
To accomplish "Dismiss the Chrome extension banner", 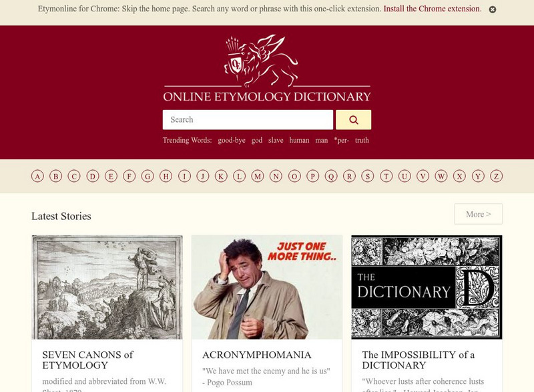I will click(x=493, y=9).
